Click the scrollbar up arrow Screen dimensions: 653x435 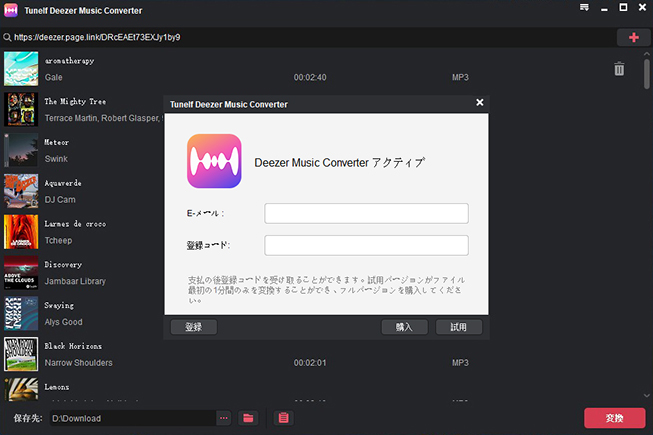647,54
